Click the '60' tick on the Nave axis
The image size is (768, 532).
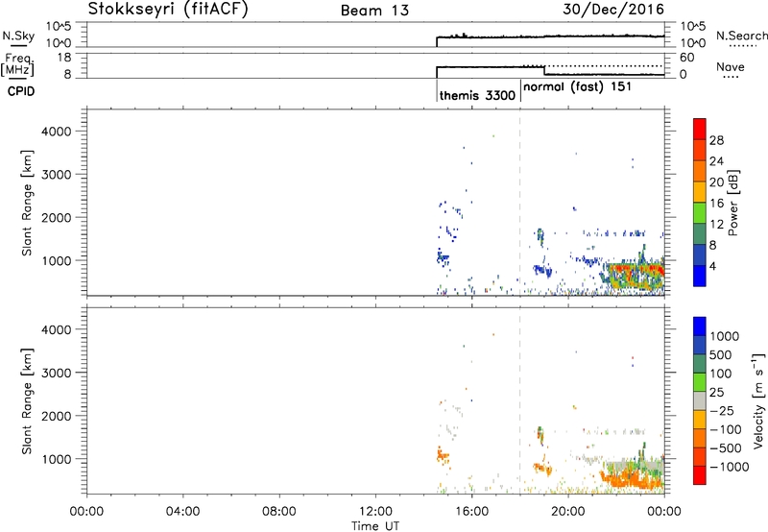pos(687,58)
